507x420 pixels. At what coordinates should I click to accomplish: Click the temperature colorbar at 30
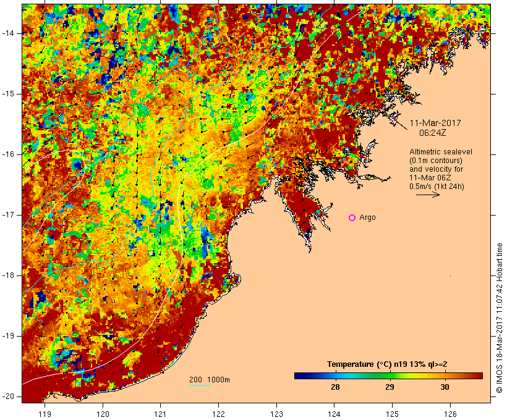click(445, 376)
